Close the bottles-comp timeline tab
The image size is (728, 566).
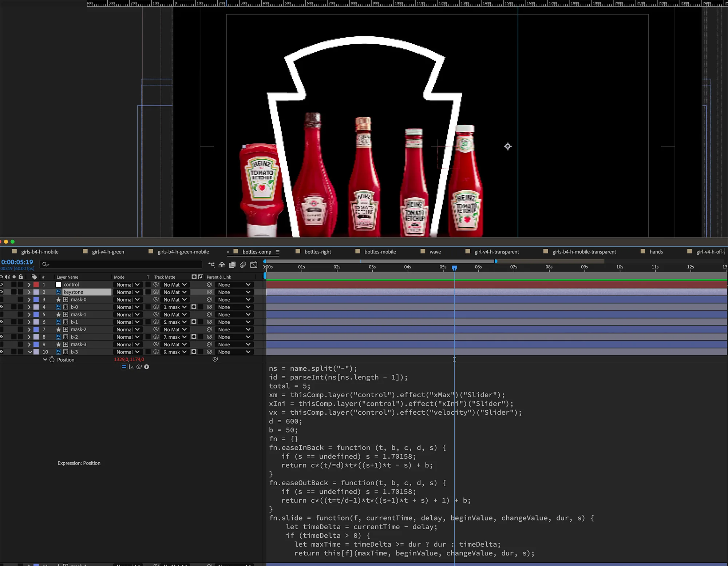[x=228, y=252]
